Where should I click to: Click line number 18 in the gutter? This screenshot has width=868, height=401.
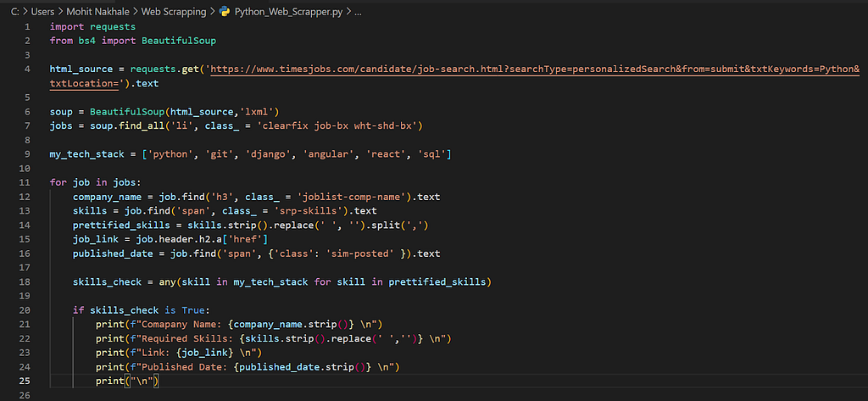pyautogui.click(x=26, y=282)
